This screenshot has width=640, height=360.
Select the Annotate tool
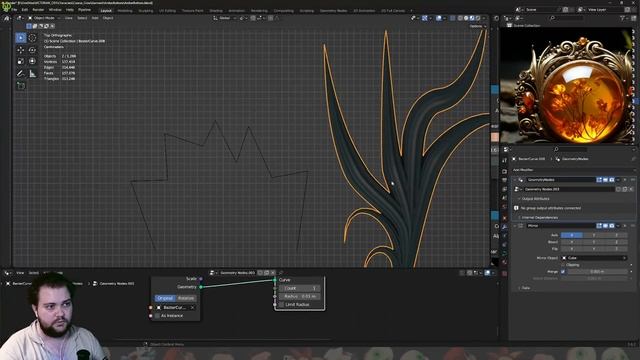(20, 73)
